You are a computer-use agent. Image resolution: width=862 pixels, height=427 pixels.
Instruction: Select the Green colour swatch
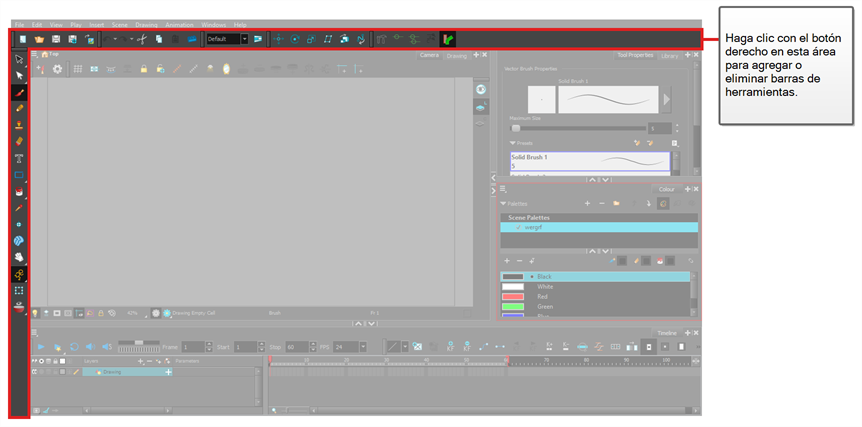pos(512,306)
